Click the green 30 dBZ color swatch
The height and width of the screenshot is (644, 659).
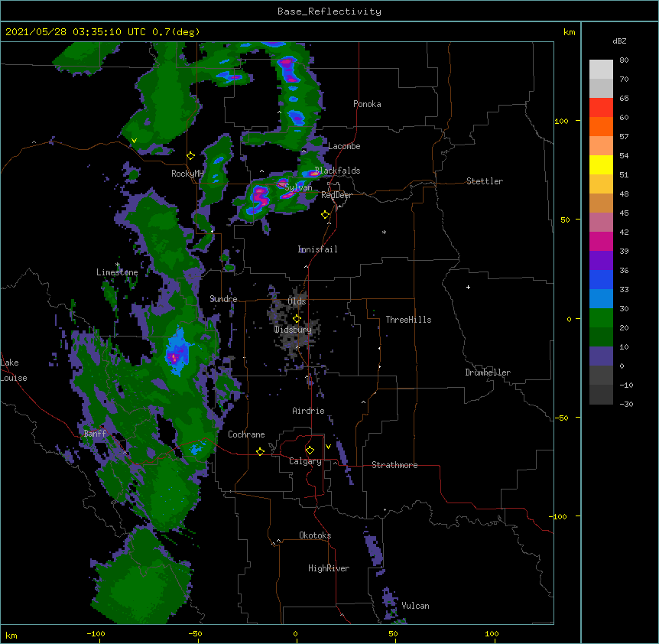tap(601, 318)
